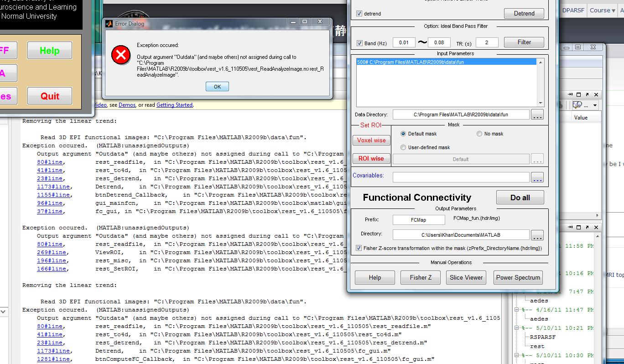The width and height of the screenshot is (624, 364).
Task: Click the output Directory path field
Action: pos(461,235)
